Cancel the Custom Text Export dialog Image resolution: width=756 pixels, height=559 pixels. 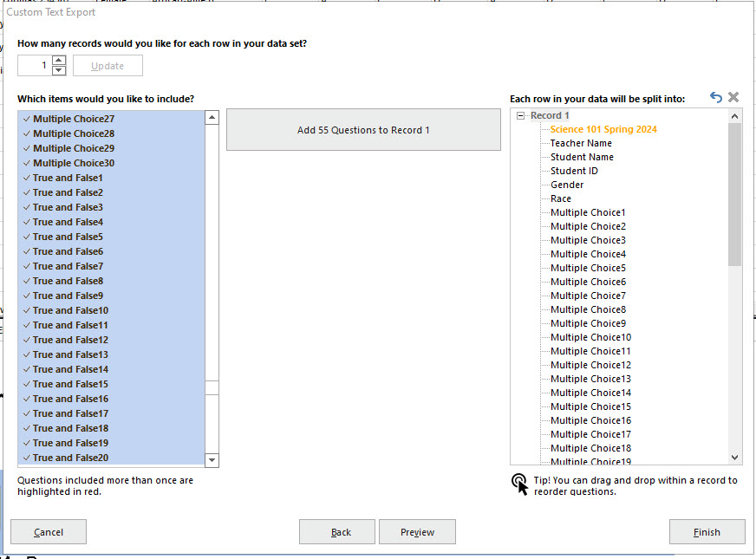(48, 531)
